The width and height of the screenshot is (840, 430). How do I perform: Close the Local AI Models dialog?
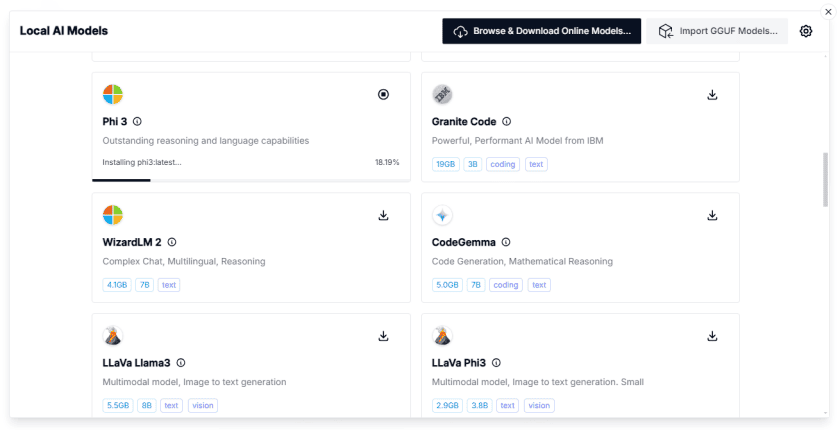[827, 10]
